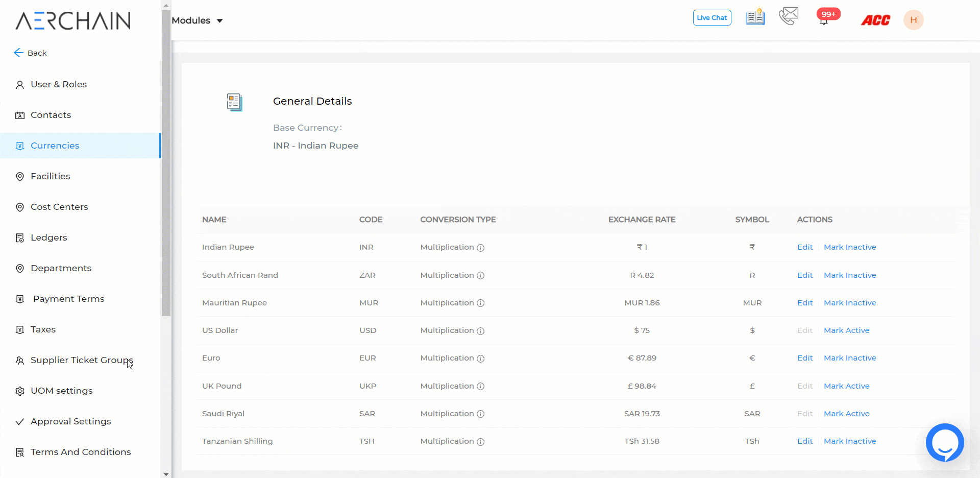Mark Tanzanian Shilling inactive
Image resolution: width=980 pixels, height=478 pixels.
pos(850,441)
